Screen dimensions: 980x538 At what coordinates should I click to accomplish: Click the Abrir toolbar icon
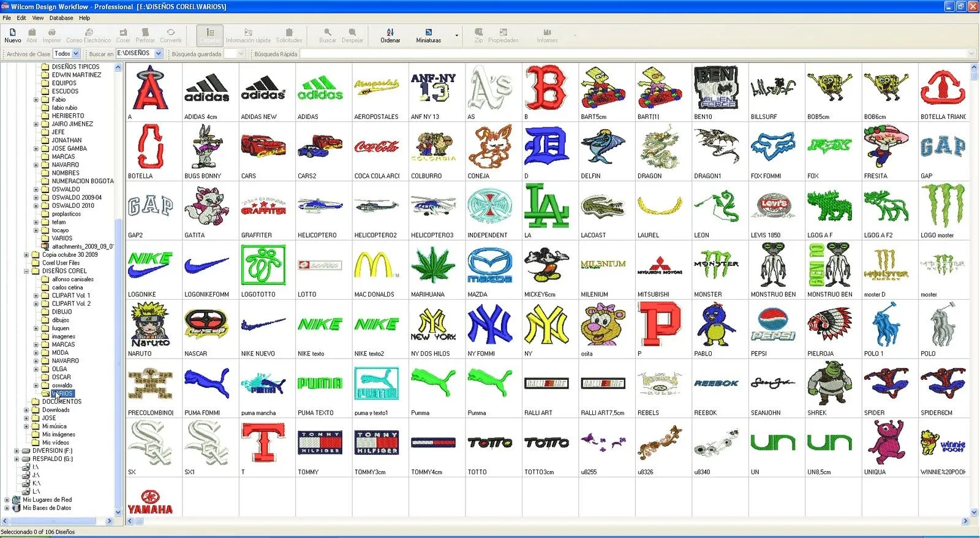(32, 36)
